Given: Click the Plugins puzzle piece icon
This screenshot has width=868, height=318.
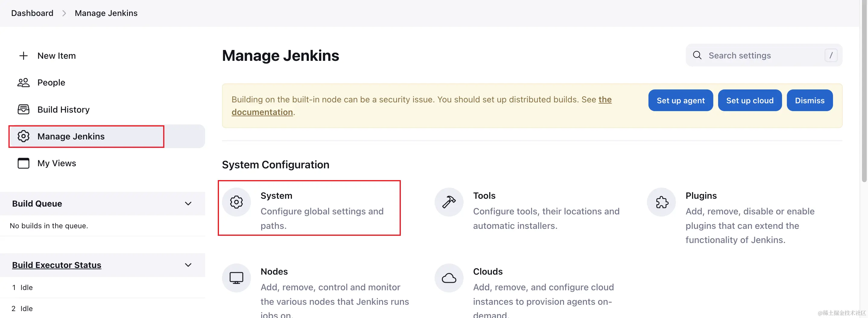Looking at the screenshot, I should point(661,202).
